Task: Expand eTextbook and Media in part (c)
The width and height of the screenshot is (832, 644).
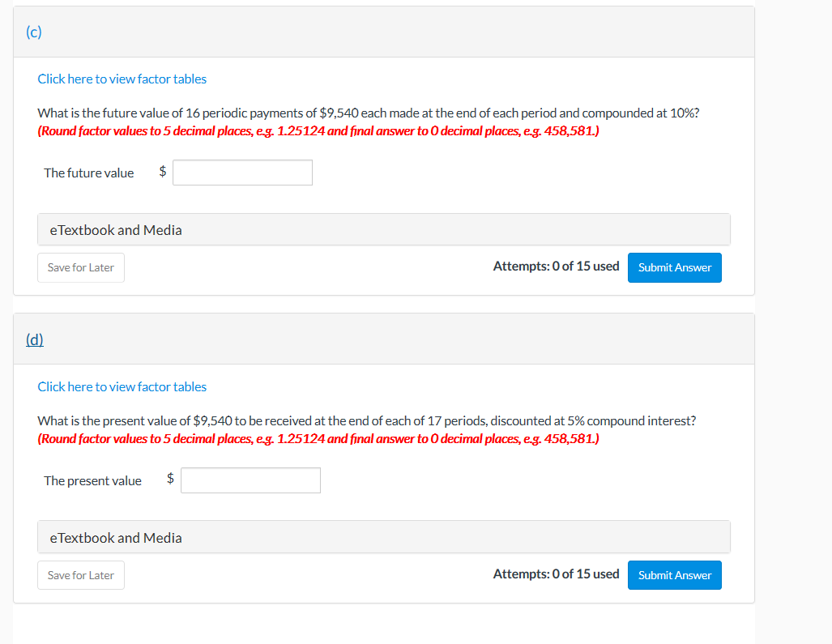Action: click(384, 230)
